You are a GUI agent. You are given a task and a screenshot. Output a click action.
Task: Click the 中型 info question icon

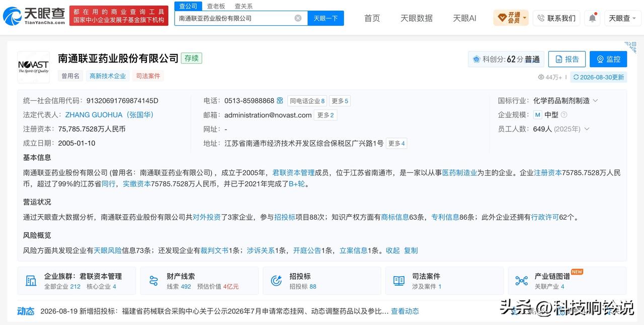(x=563, y=115)
